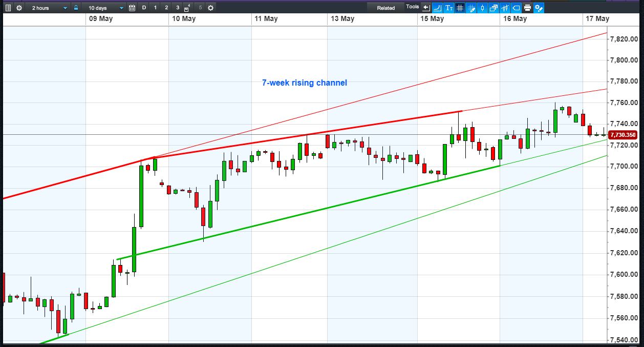Click the 7,660.00 price axis label

624,210
